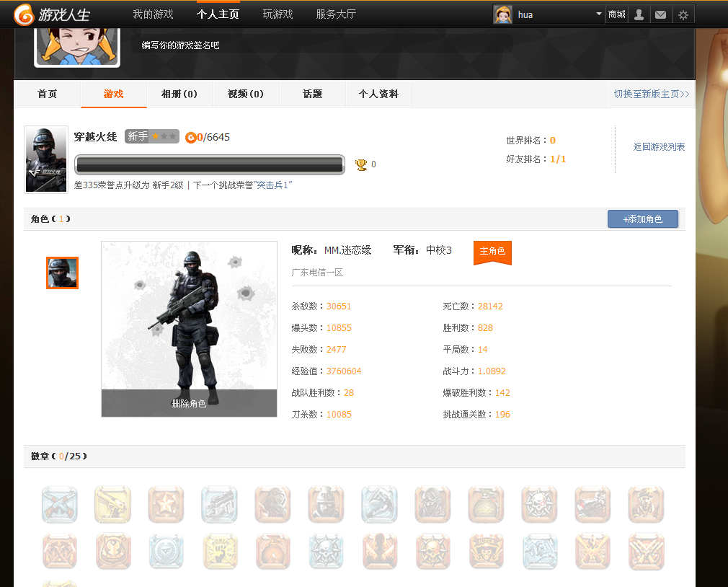The image size is (728, 587).
Task: Expand the hua account dropdown arrow
Action: 598,14
